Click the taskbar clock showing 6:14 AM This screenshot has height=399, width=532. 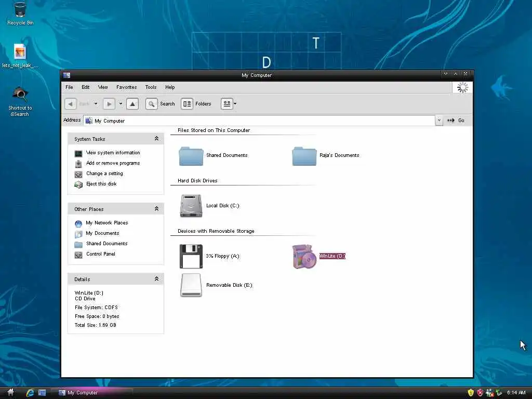tap(516, 393)
